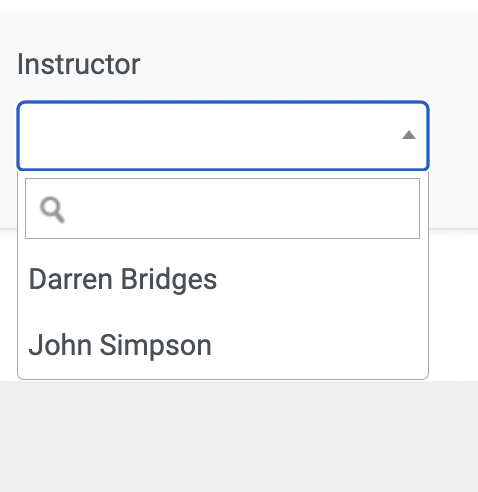Click the search icon inside filter field
Viewport: 478px width, 492px height.
coord(52,209)
